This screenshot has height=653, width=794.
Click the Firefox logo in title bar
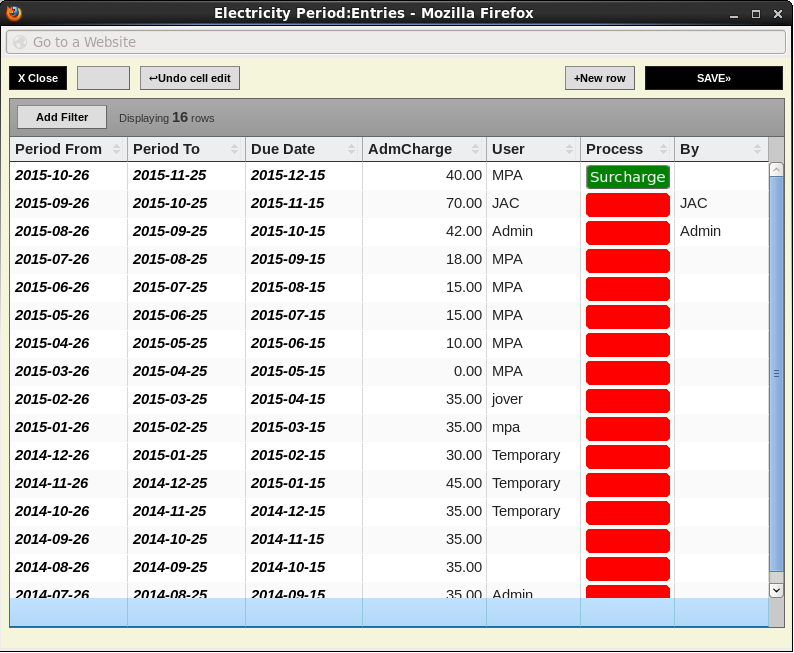tap(13, 13)
